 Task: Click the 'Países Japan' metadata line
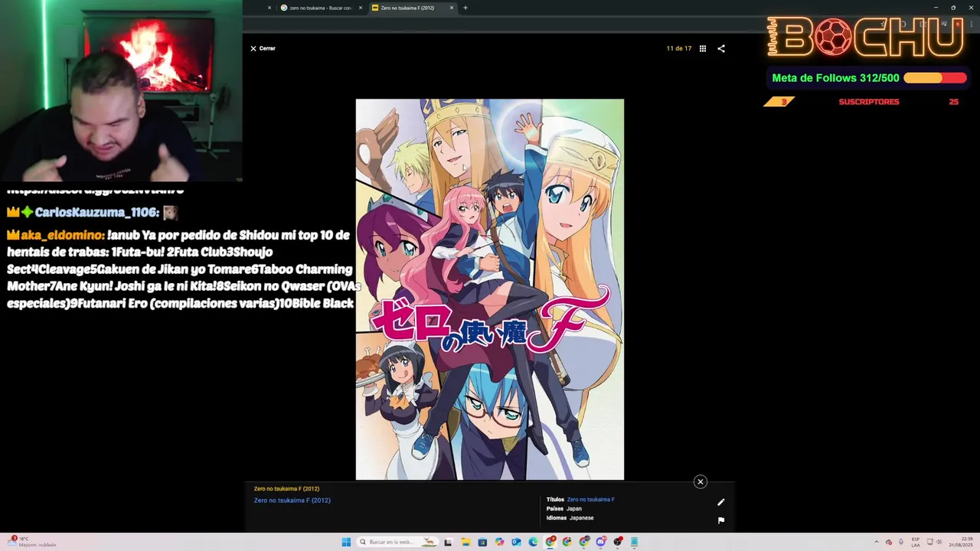tap(564, 509)
